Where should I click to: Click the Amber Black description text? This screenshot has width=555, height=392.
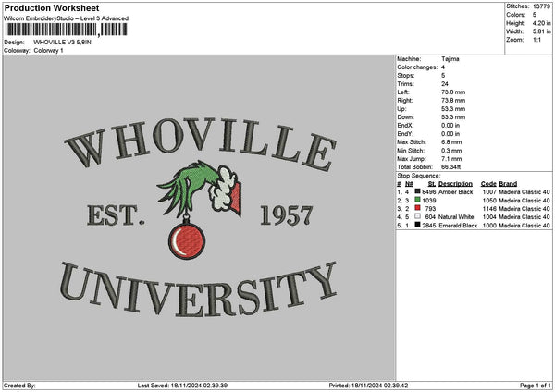455,191
